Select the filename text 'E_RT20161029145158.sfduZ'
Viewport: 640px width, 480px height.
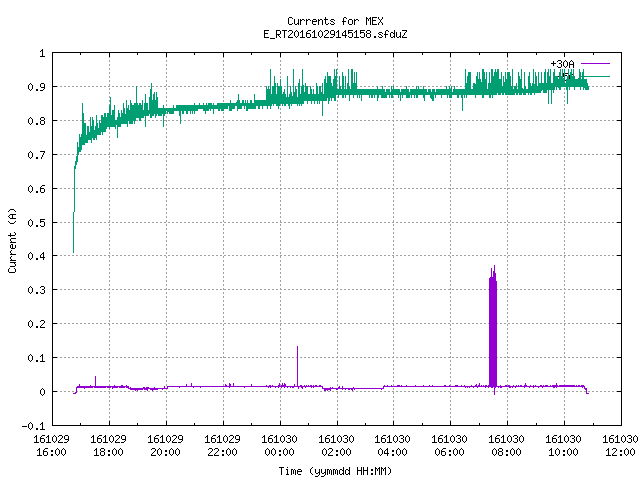(x=335, y=34)
